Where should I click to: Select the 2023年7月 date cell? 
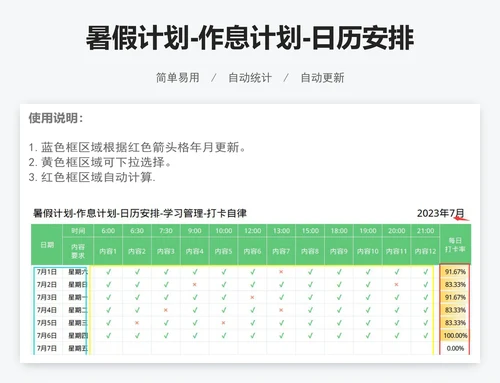(x=440, y=213)
